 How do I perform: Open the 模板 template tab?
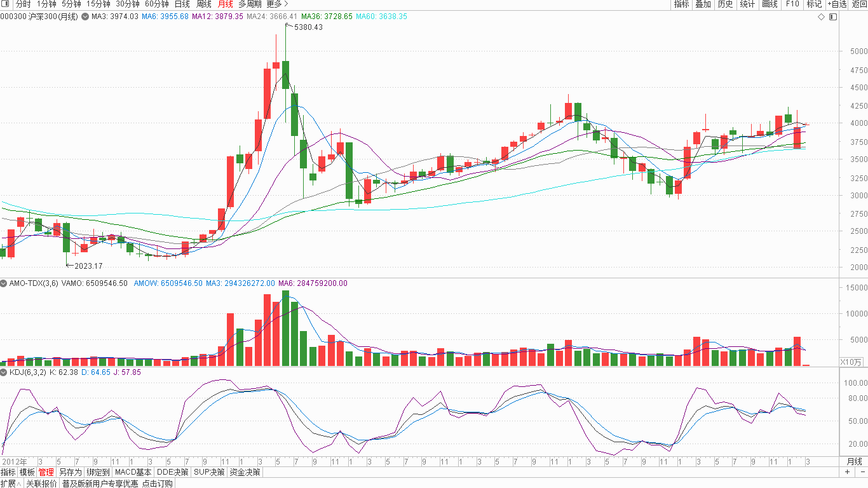(x=27, y=473)
